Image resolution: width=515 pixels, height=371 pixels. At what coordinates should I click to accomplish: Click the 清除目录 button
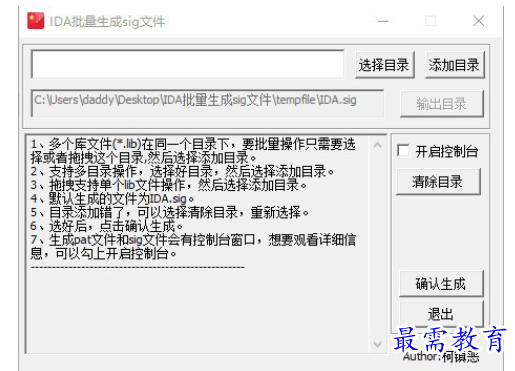click(438, 182)
